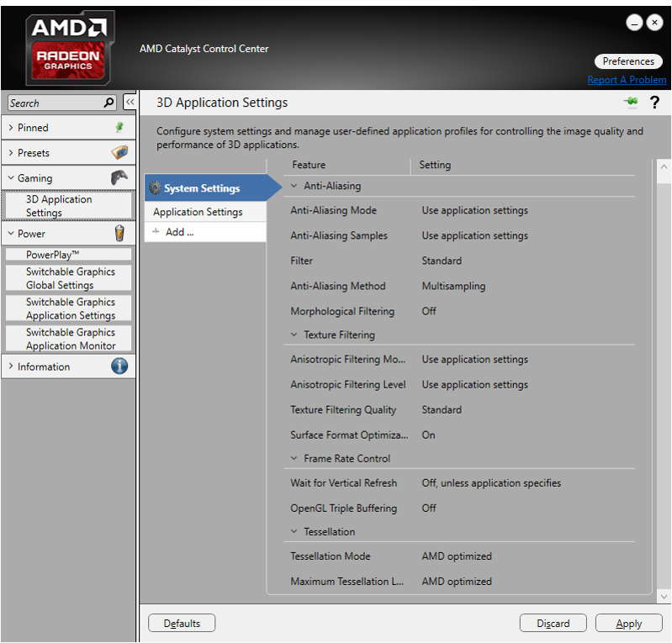Viewport: 672px width, 643px height.
Task: Click the Setting column header
Action: (x=435, y=165)
